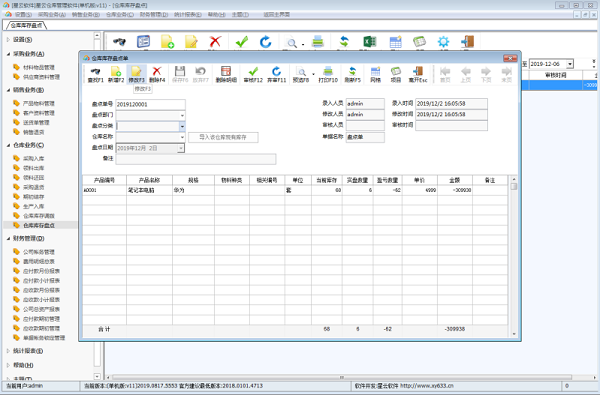Open the inventory department dropdown
Image resolution: width=600 pixels, height=395 pixels.
(182, 115)
